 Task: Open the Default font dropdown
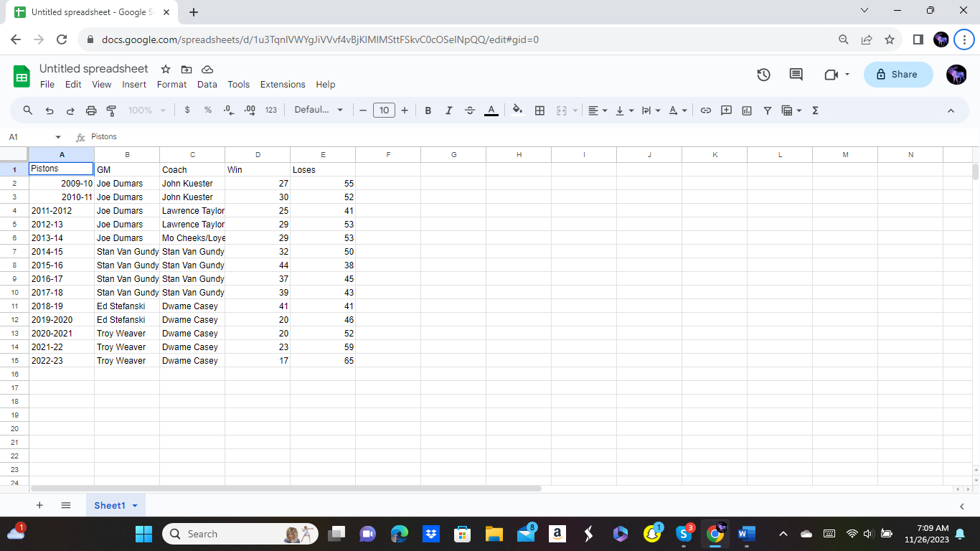coord(319,110)
